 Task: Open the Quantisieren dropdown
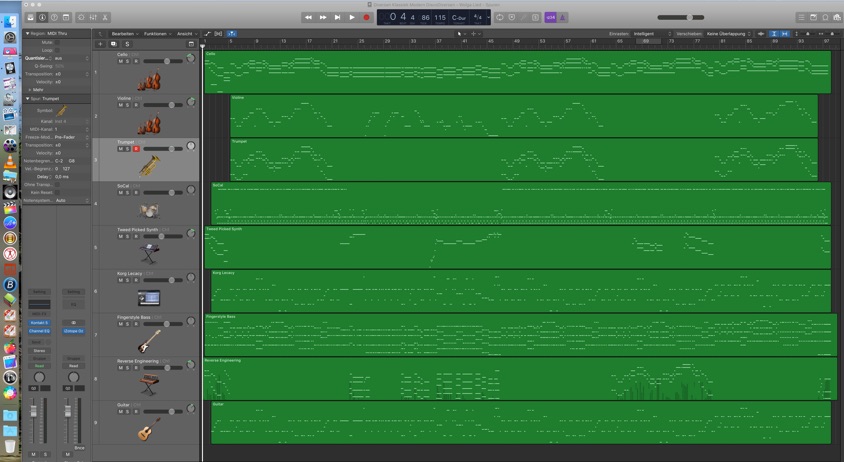(71, 58)
